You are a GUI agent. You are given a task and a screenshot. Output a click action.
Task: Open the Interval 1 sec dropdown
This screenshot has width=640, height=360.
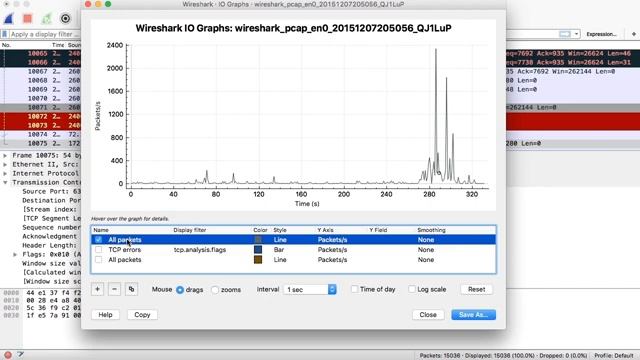click(x=310, y=289)
